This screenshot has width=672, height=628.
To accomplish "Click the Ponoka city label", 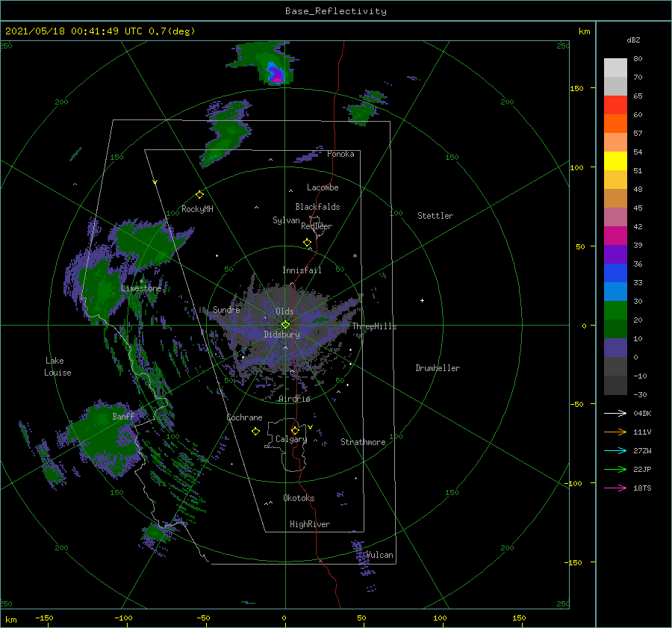I will coord(340,154).
